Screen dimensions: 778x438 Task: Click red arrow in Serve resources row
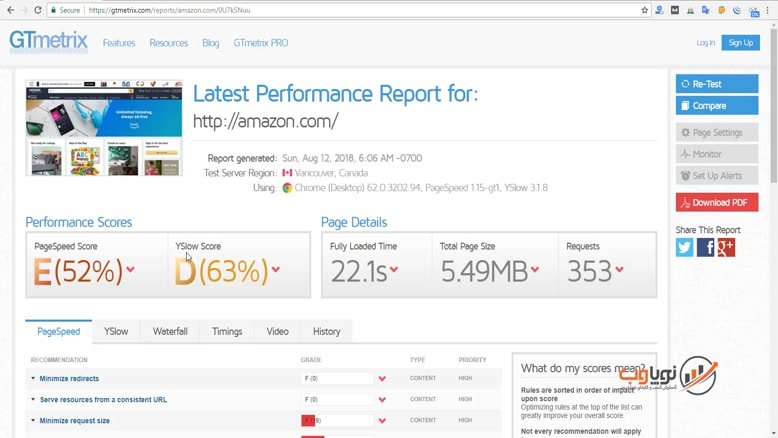click(x=382, y=399)
